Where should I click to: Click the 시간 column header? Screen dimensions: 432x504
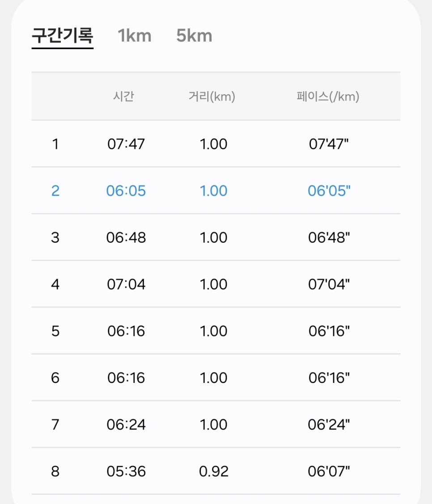click(x=123, y=97)
